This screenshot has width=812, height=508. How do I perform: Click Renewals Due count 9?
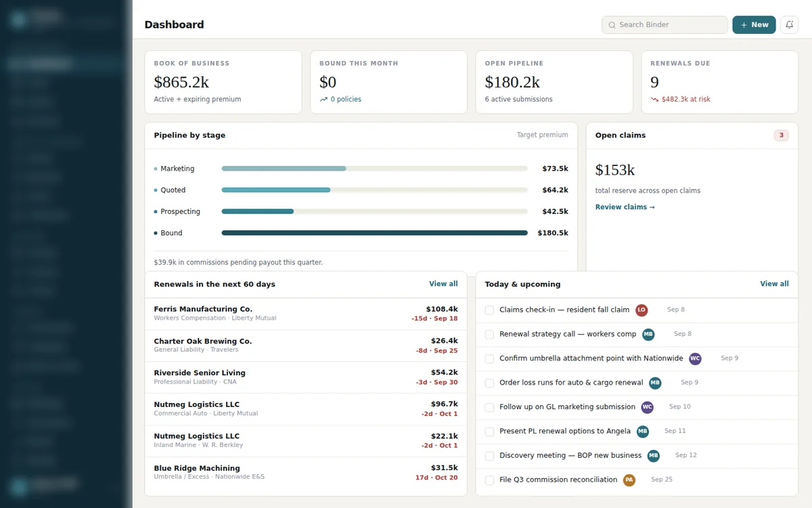click(654, 83)
